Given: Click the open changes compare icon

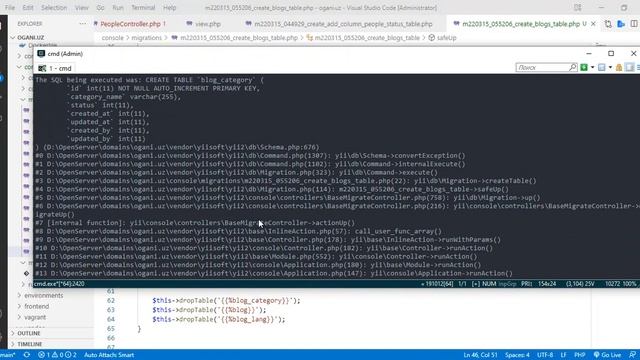Looking at the screenshot, I should tap(608, 24).
